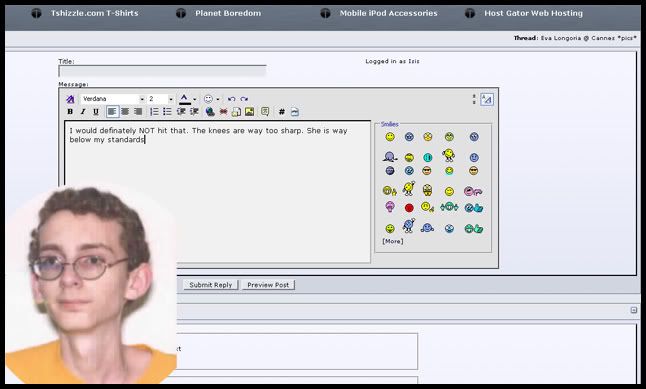
Task: Open Mobile iPod Accessories link
Action: pos(389,13)
